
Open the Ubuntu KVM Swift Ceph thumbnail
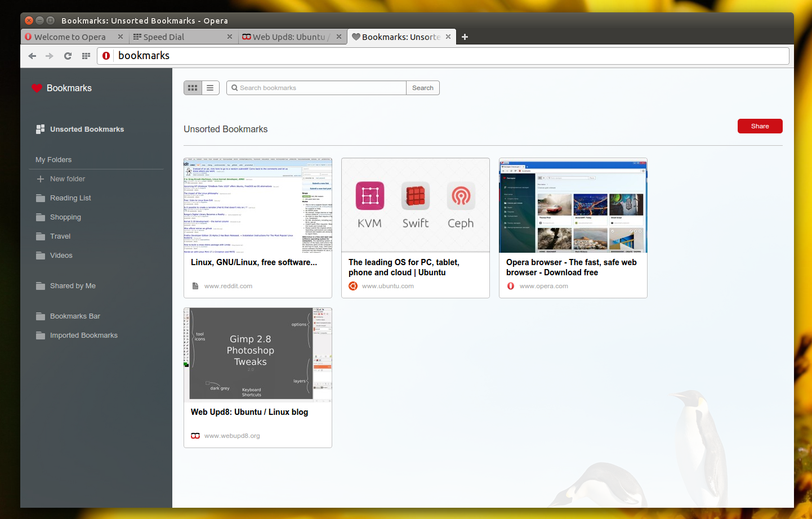pos(416,205)
